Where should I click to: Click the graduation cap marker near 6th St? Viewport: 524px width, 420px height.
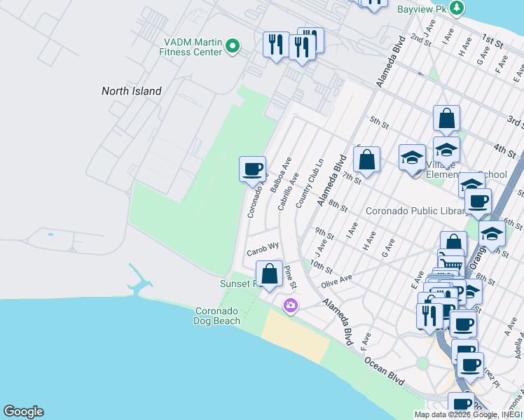tap(492, 235)
